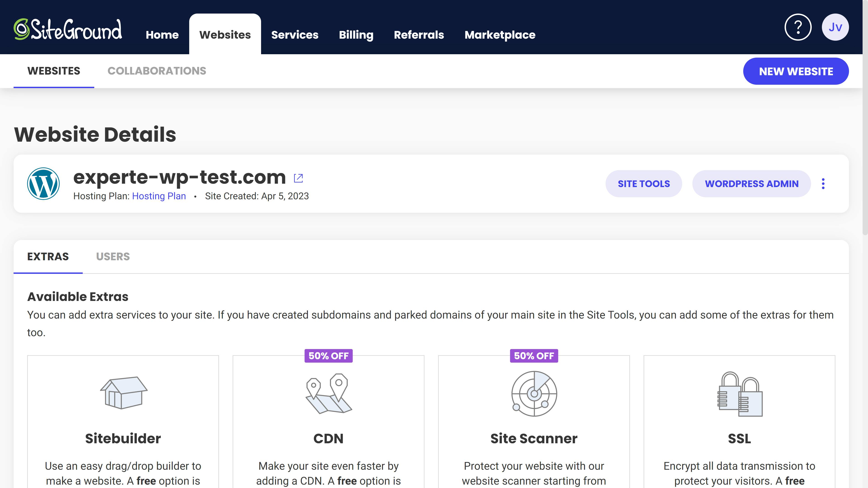
Task: Expand the three-dot site options menu
Action: point(823,183)
